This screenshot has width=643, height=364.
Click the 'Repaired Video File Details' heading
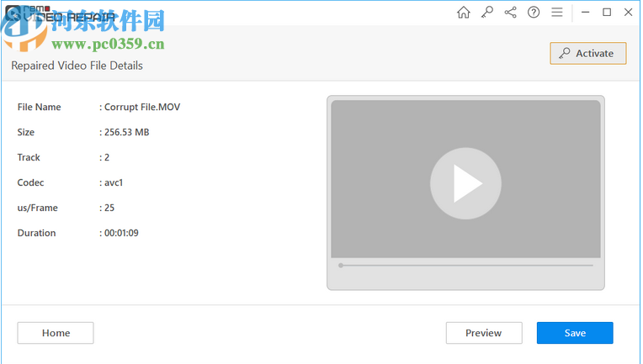point(77,66)
